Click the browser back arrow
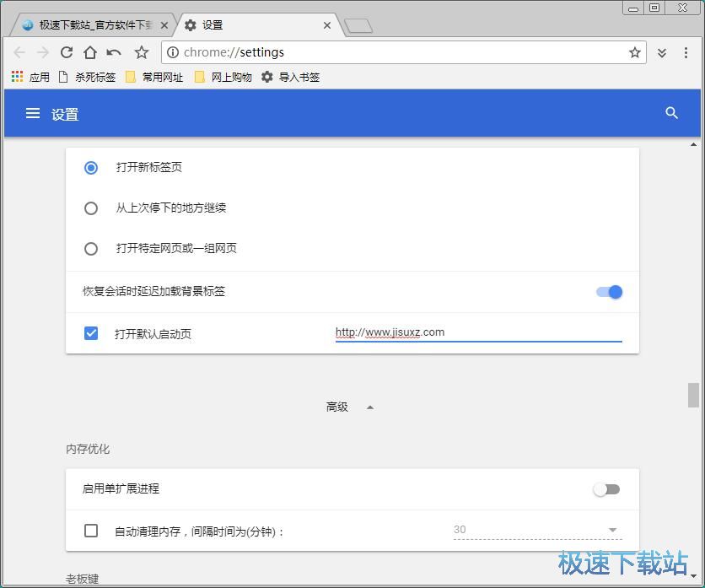The image size is (705, 588). [19, 52]
